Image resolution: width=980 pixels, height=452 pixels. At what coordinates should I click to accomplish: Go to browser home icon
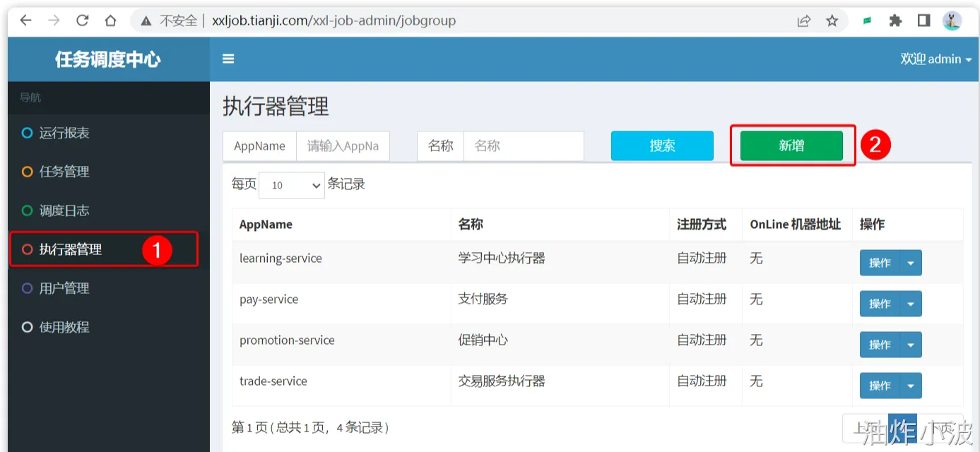tap(110, 20)
